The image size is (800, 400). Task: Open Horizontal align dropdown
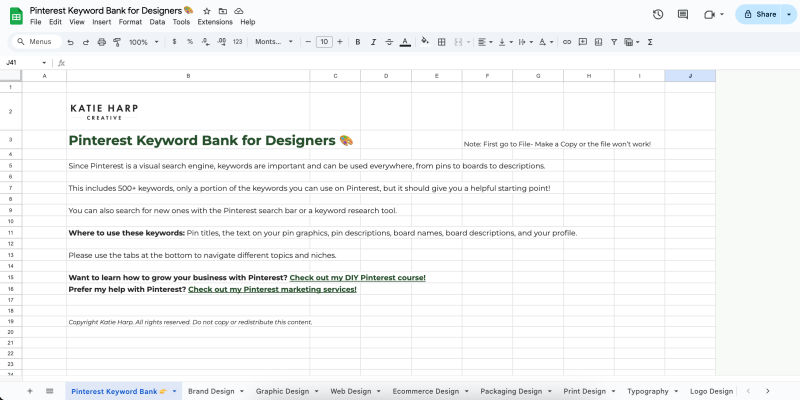coord(485,42)
